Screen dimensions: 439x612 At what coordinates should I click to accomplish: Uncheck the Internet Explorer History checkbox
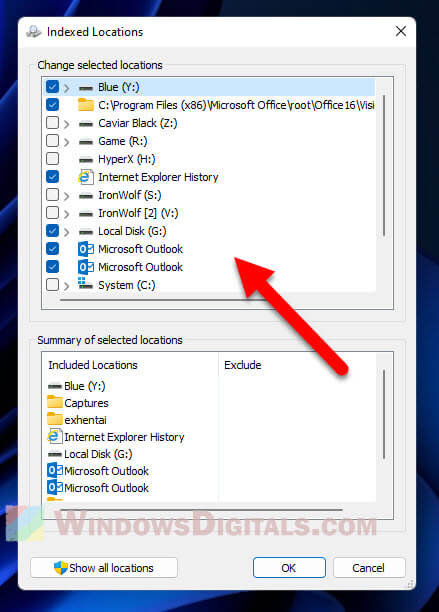coord(52,176)
